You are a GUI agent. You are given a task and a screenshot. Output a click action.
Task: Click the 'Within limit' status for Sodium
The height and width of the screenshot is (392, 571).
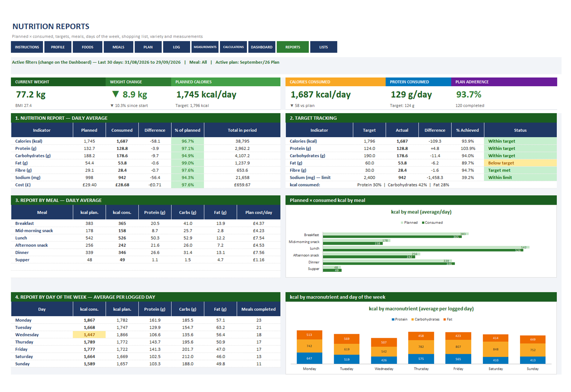pos(520,178)
